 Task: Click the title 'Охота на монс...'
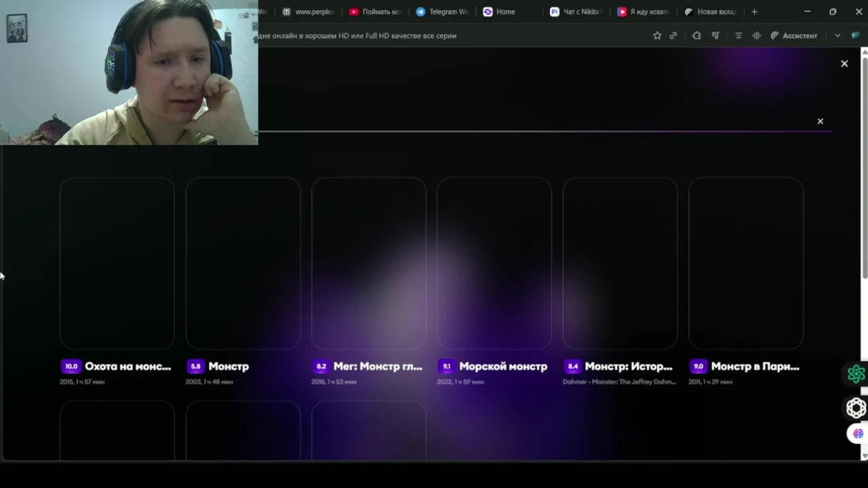(128, 366)
